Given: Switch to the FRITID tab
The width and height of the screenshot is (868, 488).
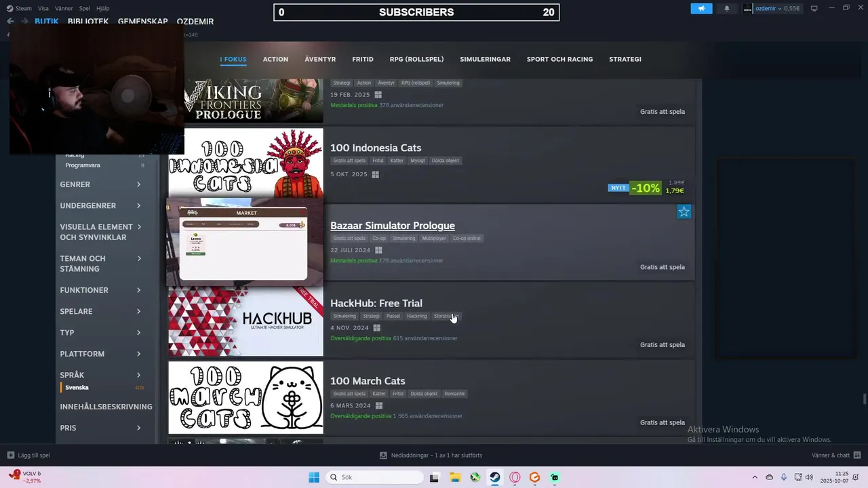Looking at the screenshot, I should click(x=363, y=59).
